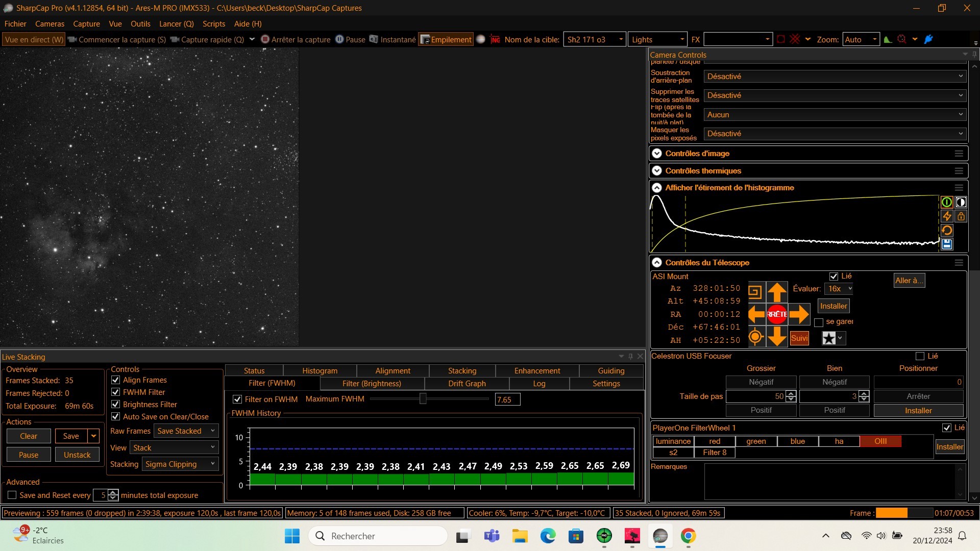Click the histogram stretch reset arrow icon
Viewport: 980px width, 551px height.
coord(946,231)
